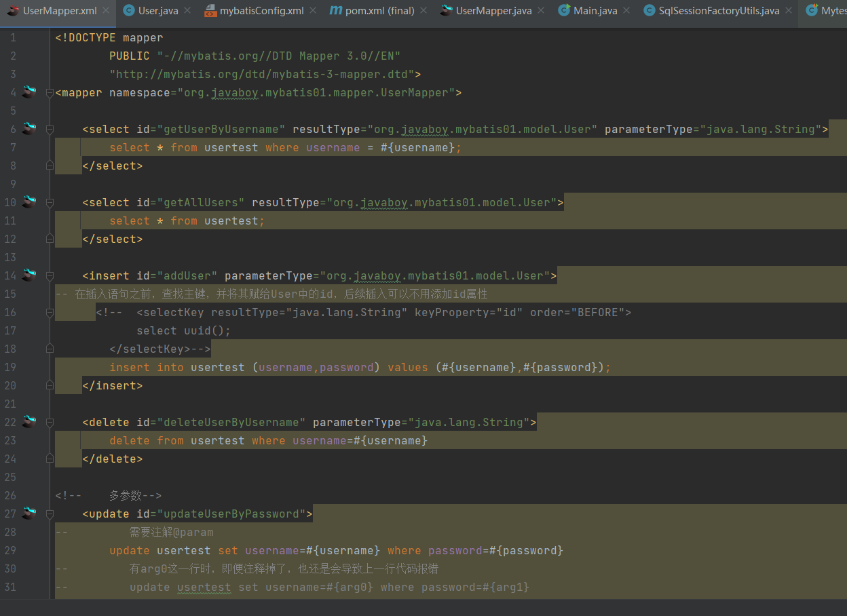Viewport: 847px width, 616px height.
Task: Click the id value "updateUserByPassword"
Action: 231,514
